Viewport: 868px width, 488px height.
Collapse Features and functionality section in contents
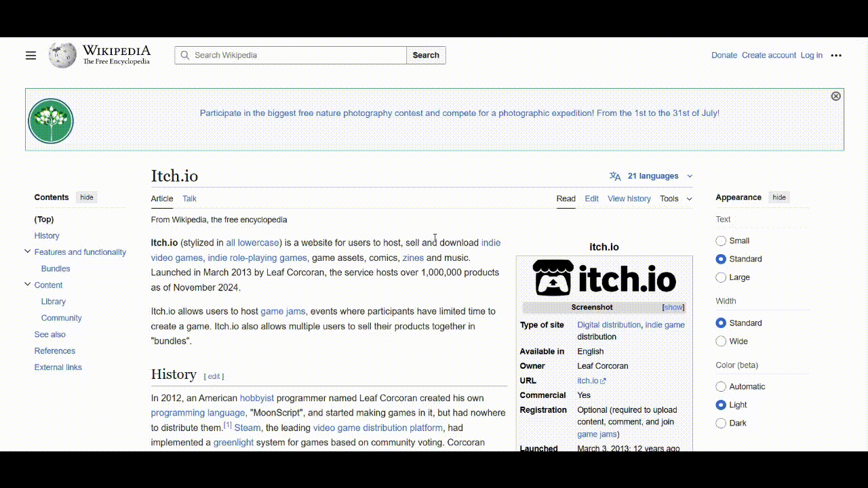27,251
